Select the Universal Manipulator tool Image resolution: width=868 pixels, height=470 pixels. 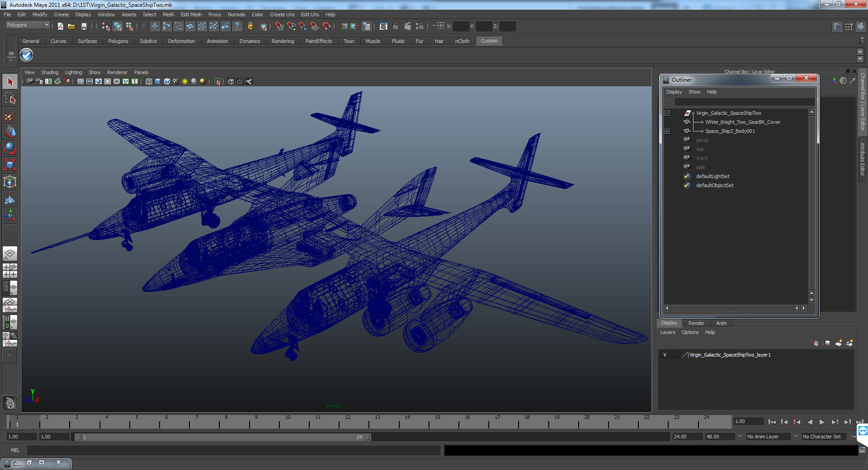(10, 182)
